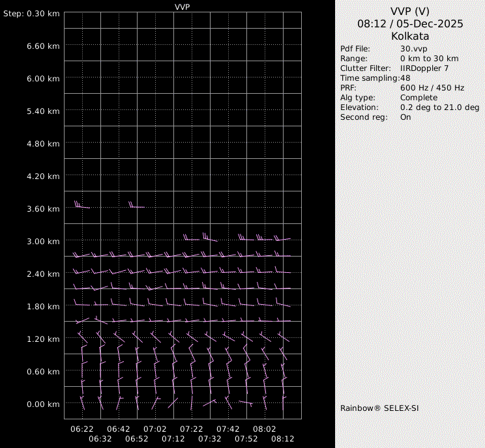This screenshot has width=485, height=448.
Task: Click the 'Step: 0.30 km' label
Action: tap(32, 14)
